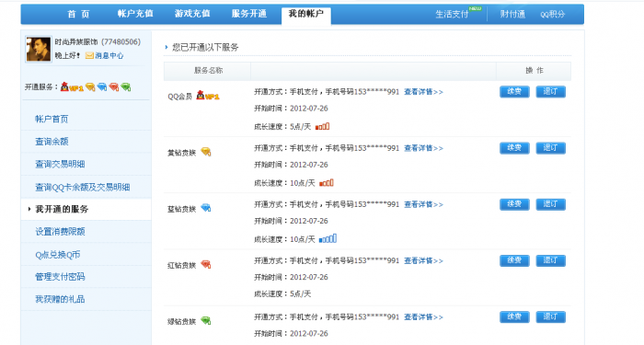Renew 蓝钻贵族 with the 续费 button
Screen dimensions: 644x345
514,204
